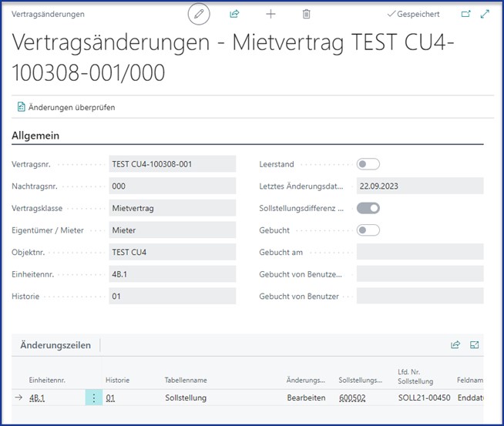
Task: Toggle the Sollstellungsdifferenz switch
Action: (368, 208)
